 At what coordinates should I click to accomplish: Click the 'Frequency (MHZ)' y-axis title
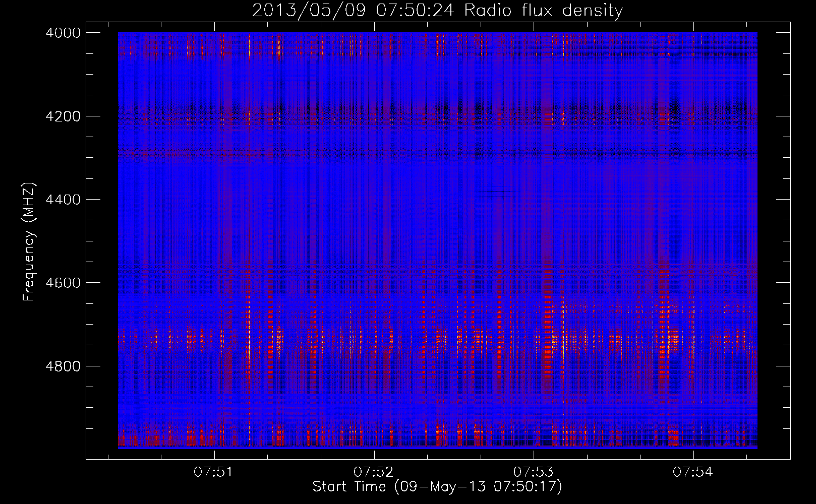(29, 242)
